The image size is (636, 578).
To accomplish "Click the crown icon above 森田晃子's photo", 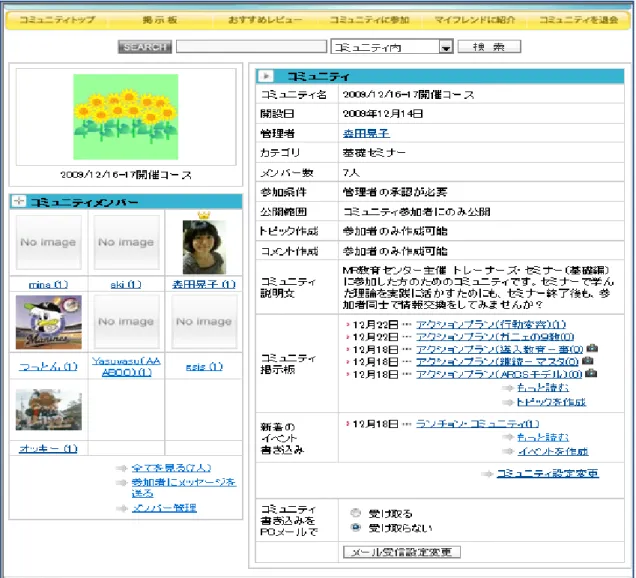I will click(x=204, y=215).
